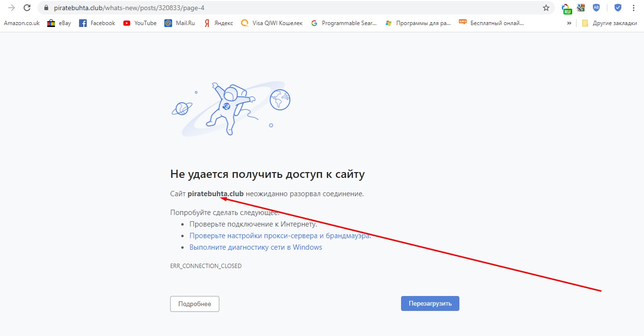The image size is (644, 336).
Task: Expand hidden bookmarks with the » chevron
Action: pos(569,23)
